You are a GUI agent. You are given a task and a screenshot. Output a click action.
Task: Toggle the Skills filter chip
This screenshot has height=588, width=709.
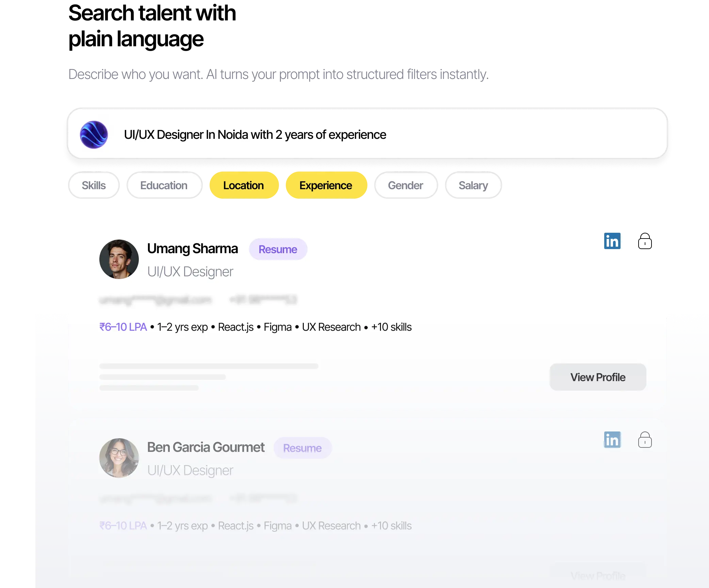tap(94, 185)
